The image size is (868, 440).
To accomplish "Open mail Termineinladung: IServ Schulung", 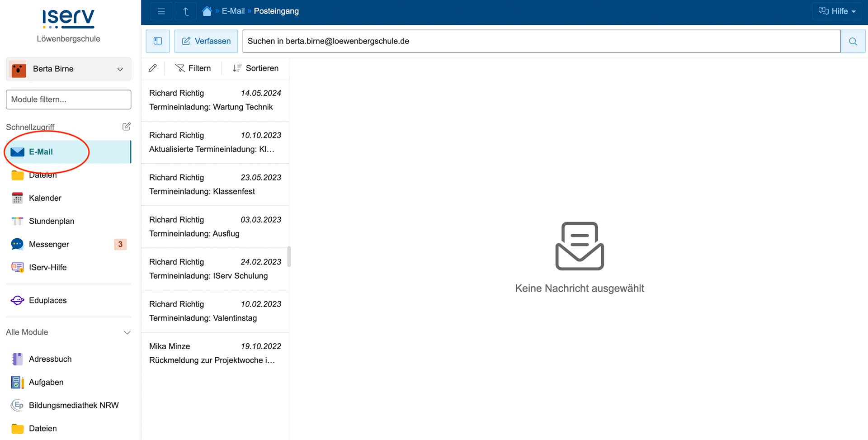I will click(x=215, y=269).
